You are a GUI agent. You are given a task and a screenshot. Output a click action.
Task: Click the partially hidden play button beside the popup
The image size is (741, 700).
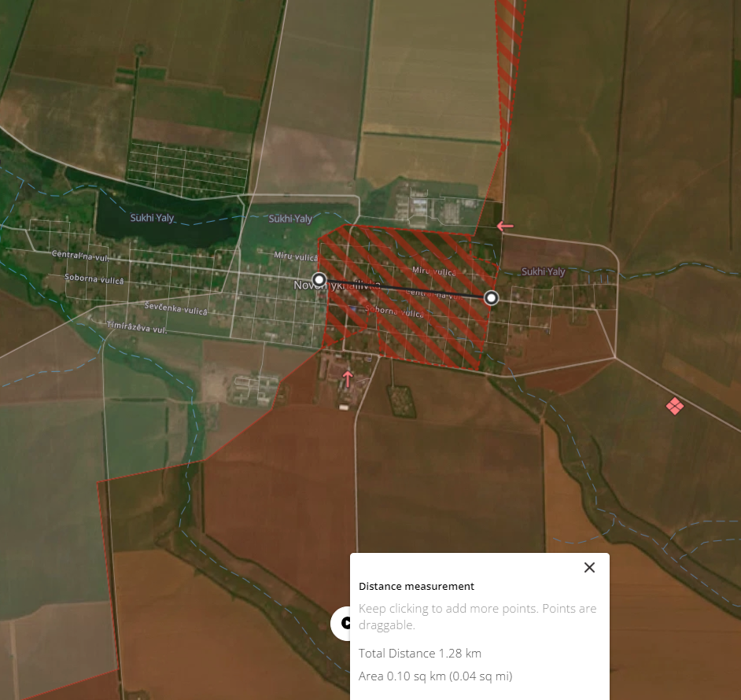coord(341,624)
